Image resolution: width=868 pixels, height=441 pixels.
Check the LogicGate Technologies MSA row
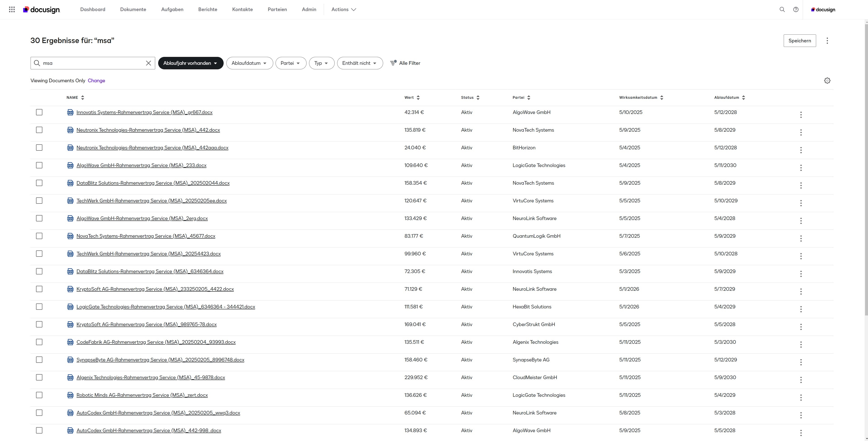39,307
